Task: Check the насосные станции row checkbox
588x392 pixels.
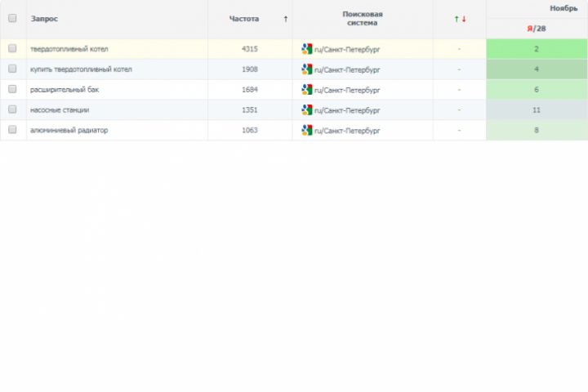Action: pos(12,109)
